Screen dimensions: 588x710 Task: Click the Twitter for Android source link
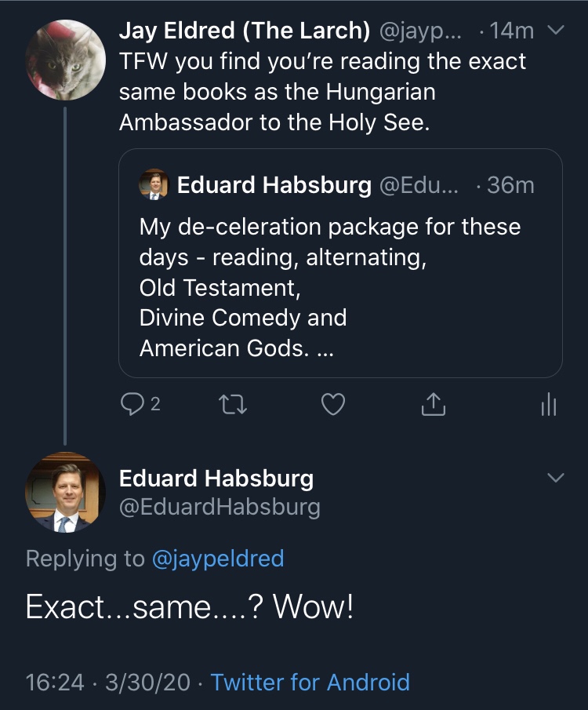point(310,682)
